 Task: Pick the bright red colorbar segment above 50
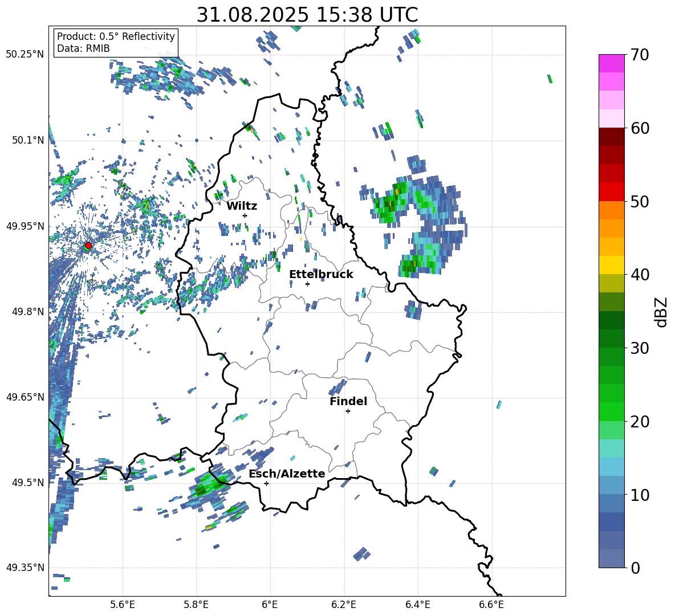click(612, 192)
